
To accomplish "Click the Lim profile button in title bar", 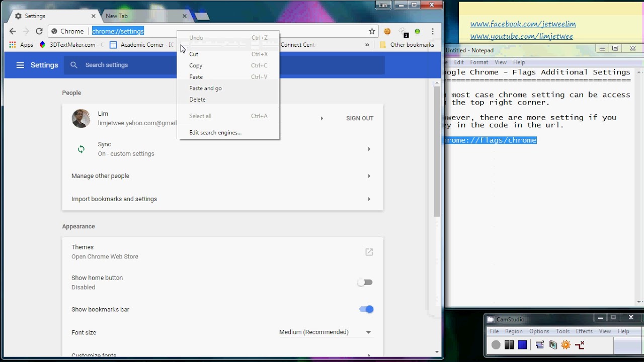I will [x=384, y=5].
